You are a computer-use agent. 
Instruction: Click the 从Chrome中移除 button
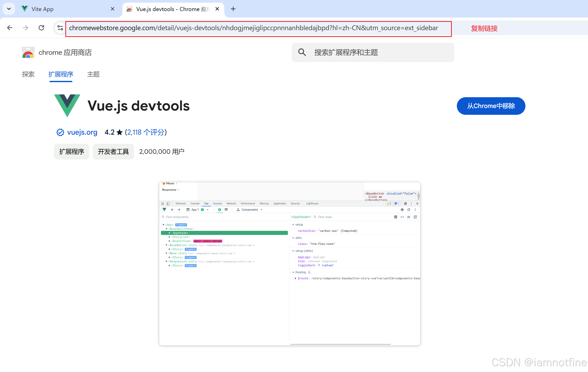pyautogui.click(x=491, y=106)
